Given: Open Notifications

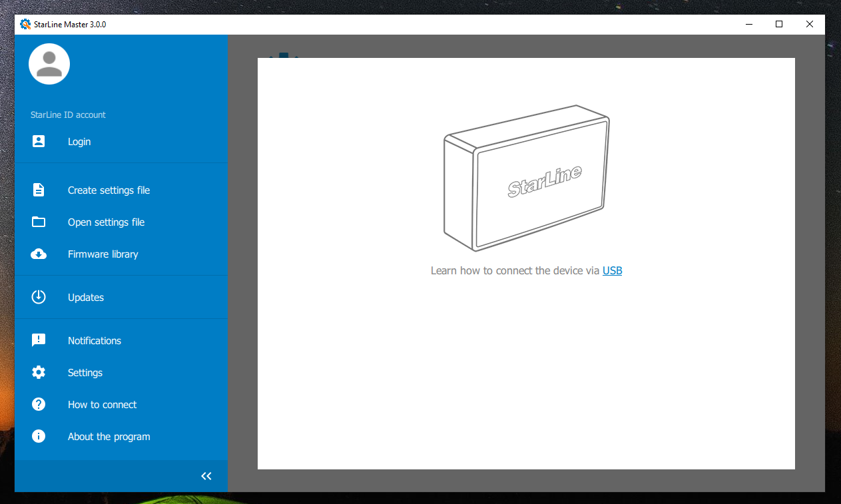Looking at the screenshot, I should [121, 341].
